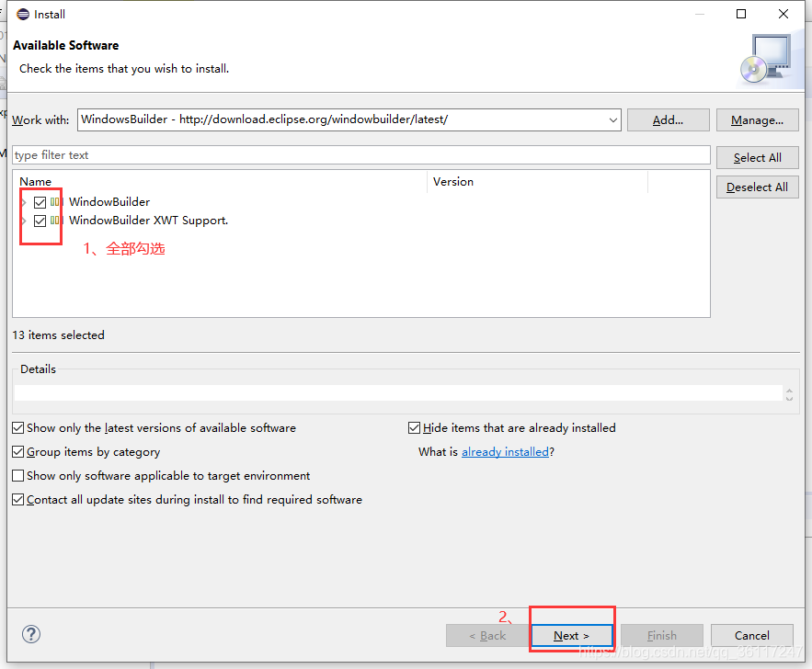Click the help question mark icon
This screenshot has width=812, height=669.
(x=31, y=634)
